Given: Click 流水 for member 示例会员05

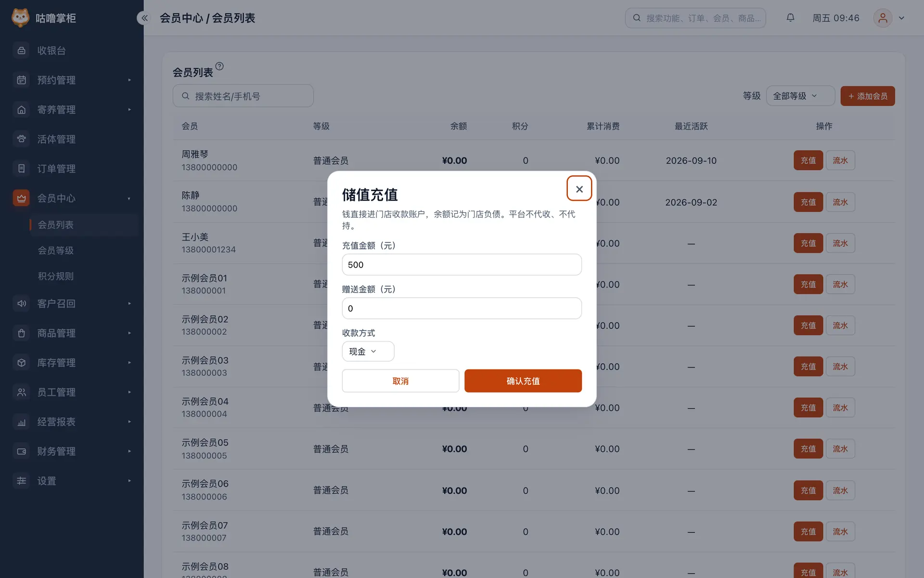Looking at the screenshot, I should point(840,449).
